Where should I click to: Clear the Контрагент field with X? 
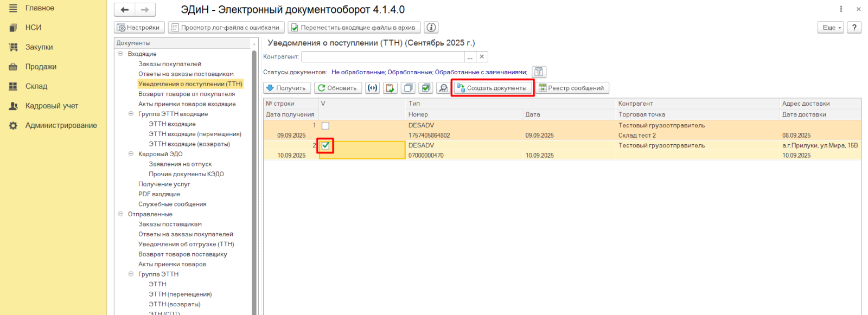[482, 57]
